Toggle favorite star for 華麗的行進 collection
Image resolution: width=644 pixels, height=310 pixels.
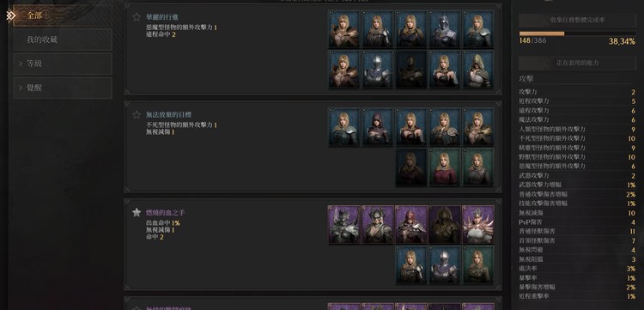[137, 17]
